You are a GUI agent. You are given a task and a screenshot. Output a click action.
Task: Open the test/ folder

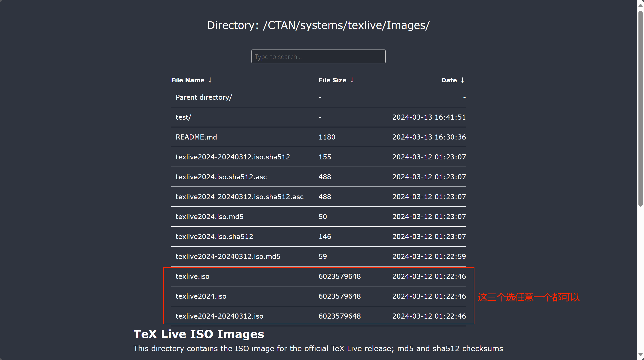point(183,117)
